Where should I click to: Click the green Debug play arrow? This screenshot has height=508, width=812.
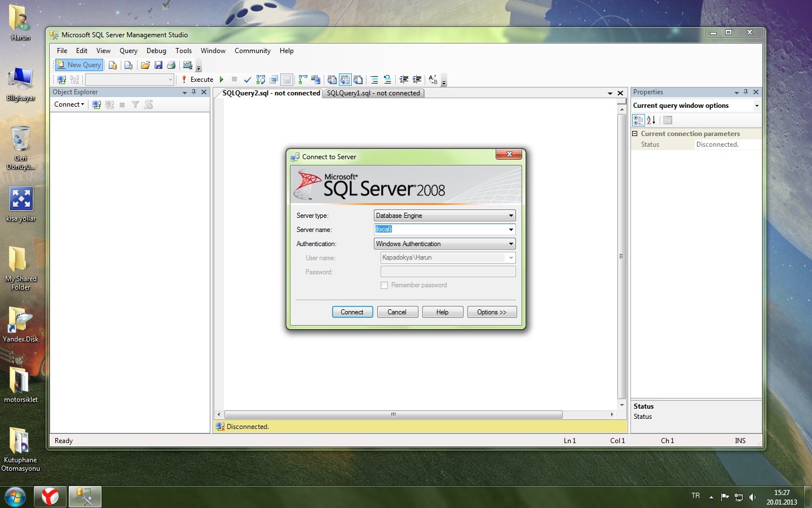click(222, 80)
